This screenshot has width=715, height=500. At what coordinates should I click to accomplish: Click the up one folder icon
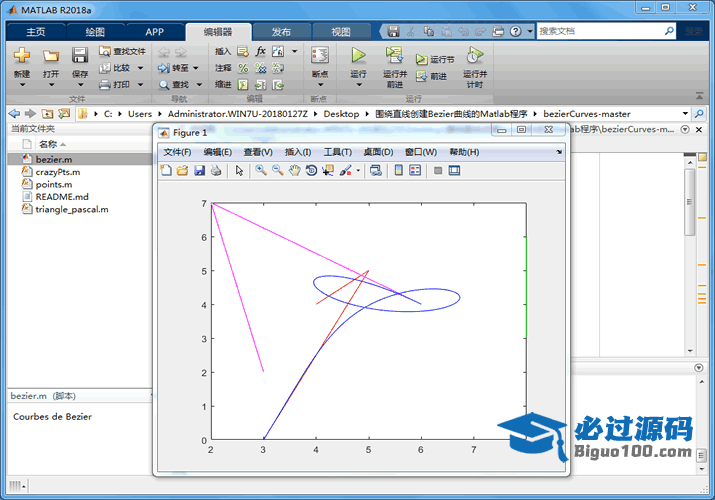coord(47,113)
